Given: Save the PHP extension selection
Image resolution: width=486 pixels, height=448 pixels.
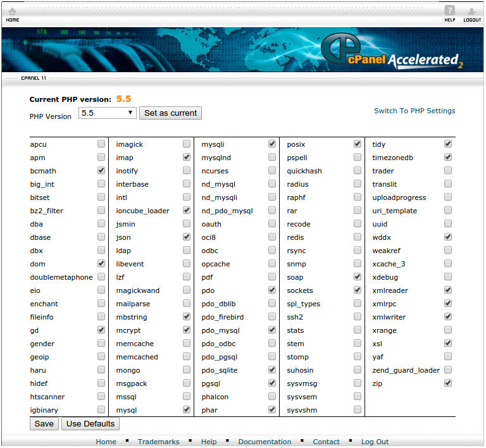Looking at the screenshot, I should pos(44,424).
